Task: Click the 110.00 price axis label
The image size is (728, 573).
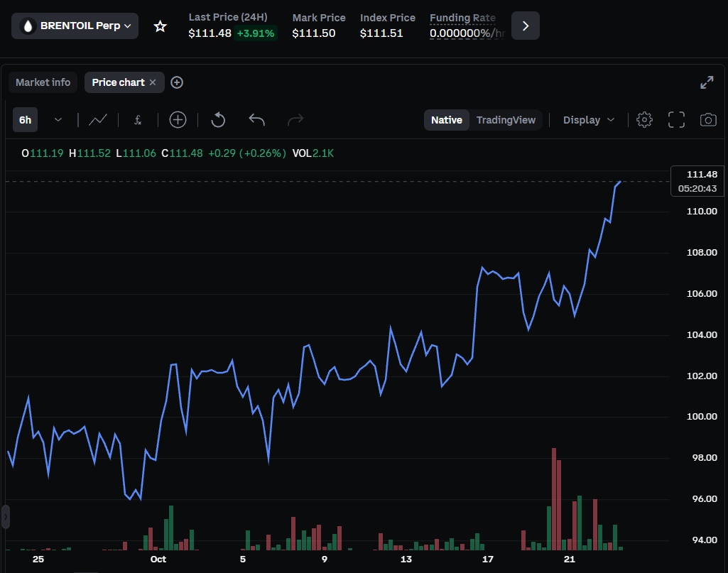Action: point(702,211)
